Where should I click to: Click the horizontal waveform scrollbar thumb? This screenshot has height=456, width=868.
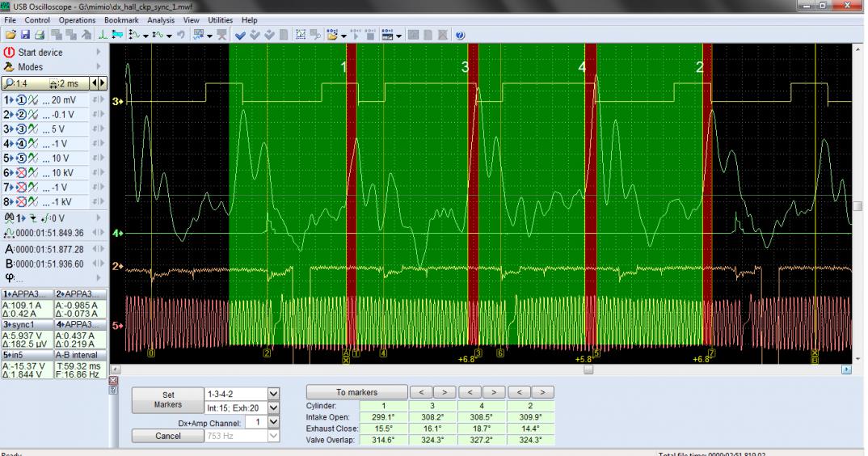pos(588,369)
